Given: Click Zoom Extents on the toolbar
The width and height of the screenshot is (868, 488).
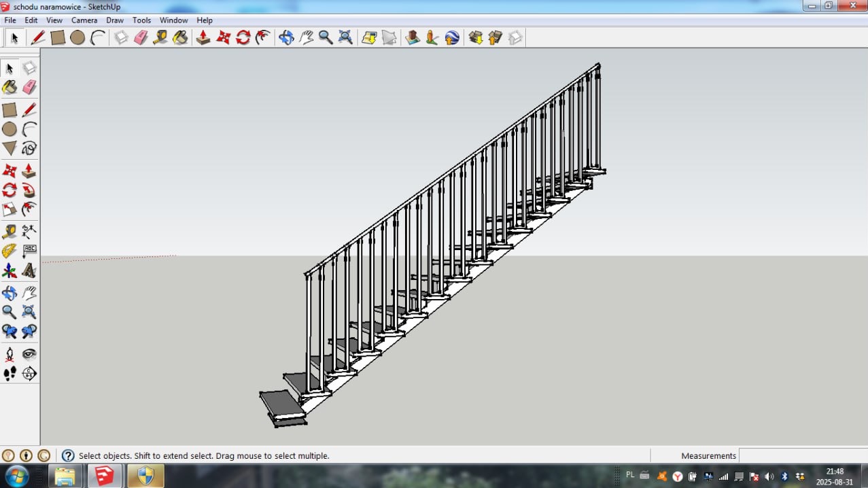Looking at the screenshot, I should [345, 37].
